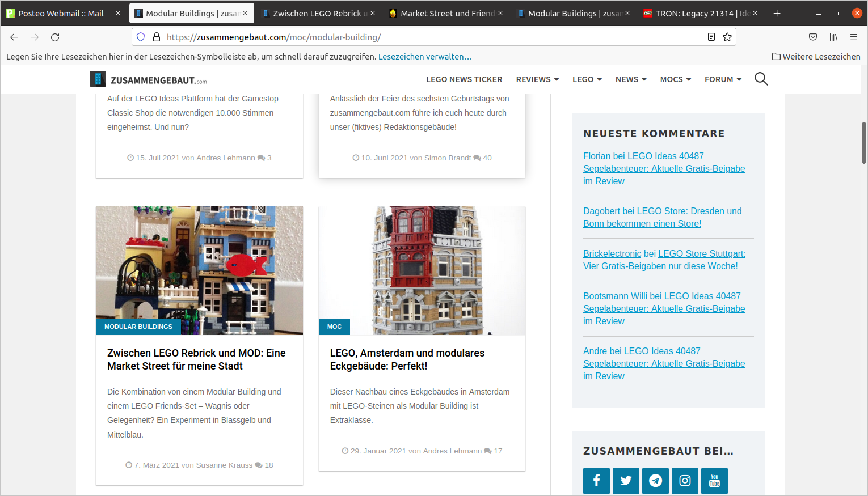Open the Firefox hamburger menu
The height and width of the screenshot is (496, 868).
point(853,37)
